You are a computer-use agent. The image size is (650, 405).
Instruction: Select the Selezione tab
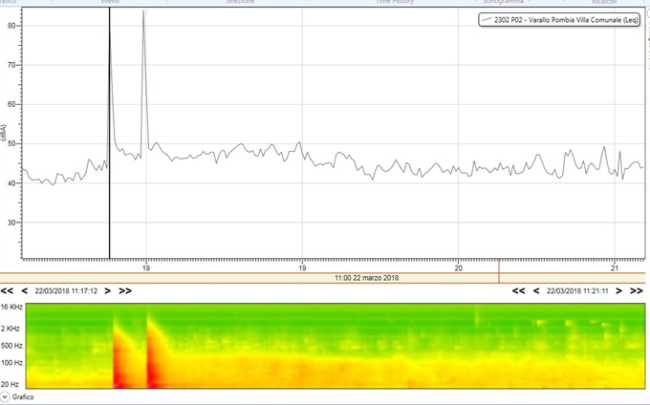(x=240, y=3)
